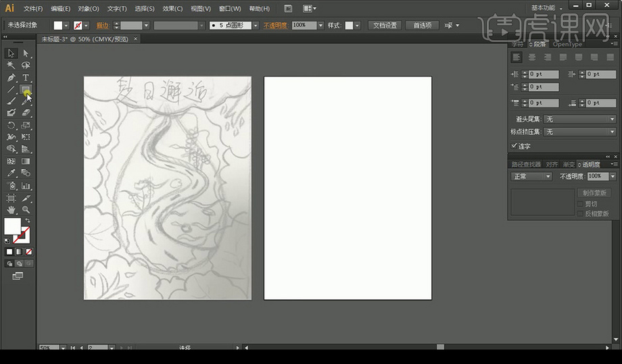
Task: Select the Eyedropper tool
Action: pos(11,174)
